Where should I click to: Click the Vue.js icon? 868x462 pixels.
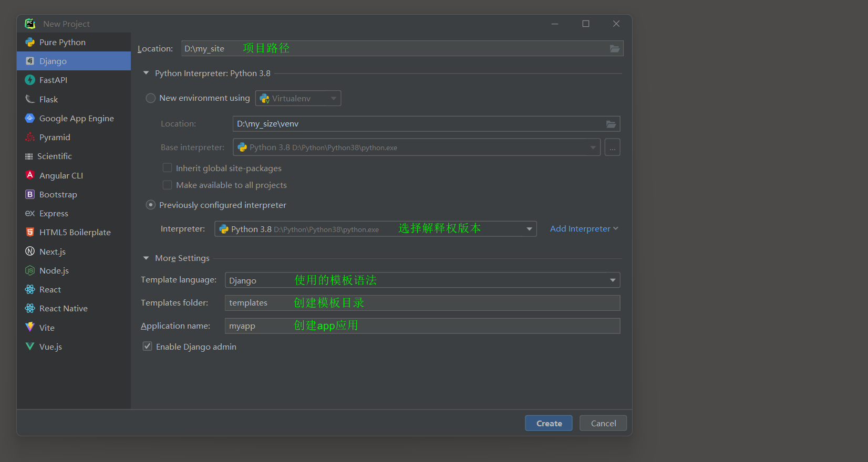tap(30, 346)
